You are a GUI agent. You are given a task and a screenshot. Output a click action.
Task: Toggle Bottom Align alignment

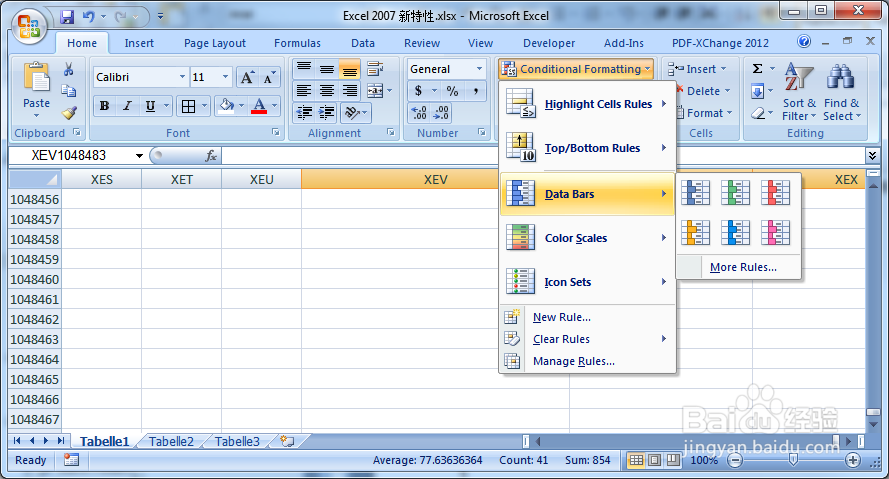[x=350, y=69]
